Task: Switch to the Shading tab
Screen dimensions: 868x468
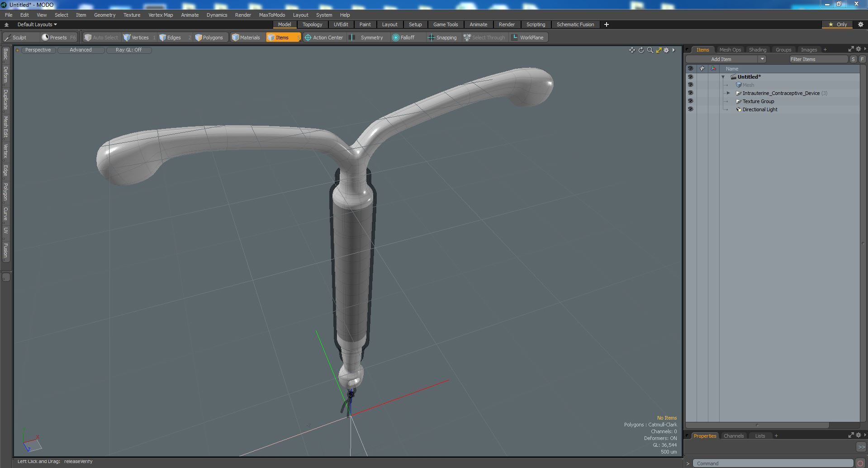Action: 757,50
